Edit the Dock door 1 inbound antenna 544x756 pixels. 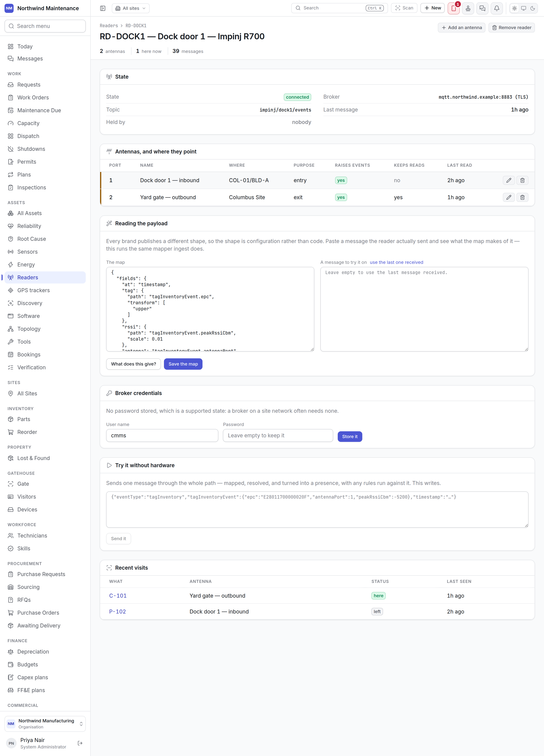pyautogui.click(x=509, y=180)
